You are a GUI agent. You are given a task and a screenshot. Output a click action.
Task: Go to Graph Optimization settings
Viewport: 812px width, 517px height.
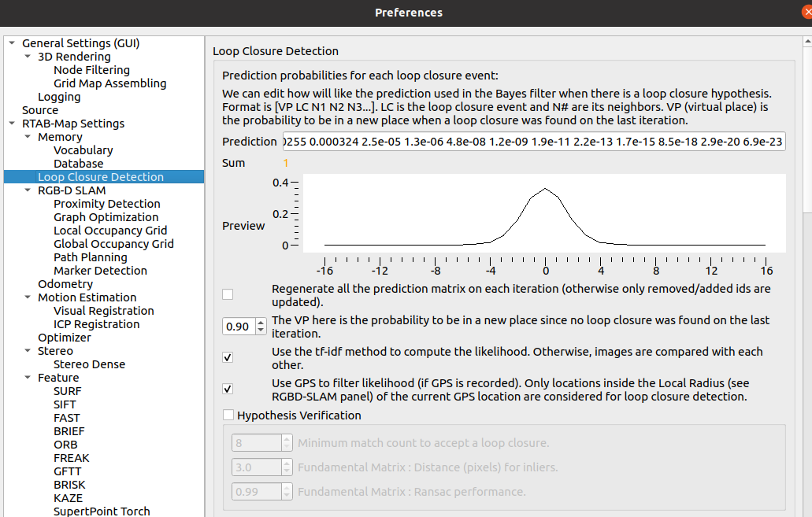point(106,217)
